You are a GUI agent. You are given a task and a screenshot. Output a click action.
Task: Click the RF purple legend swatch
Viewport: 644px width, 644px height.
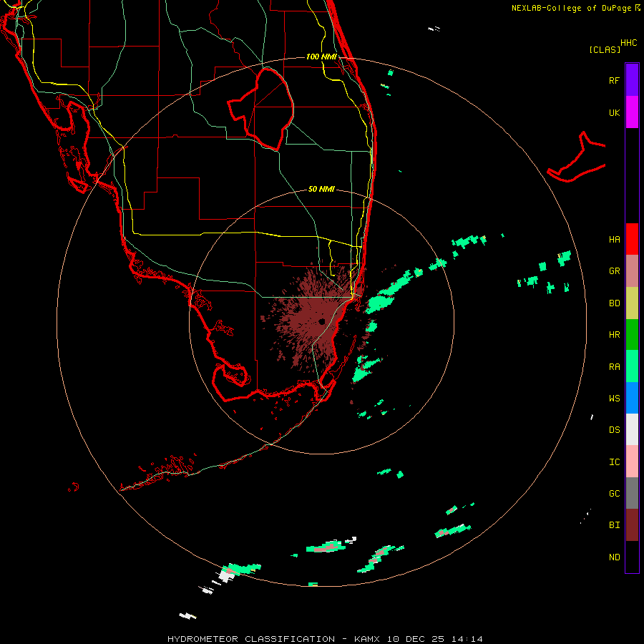tap(632, 79)
